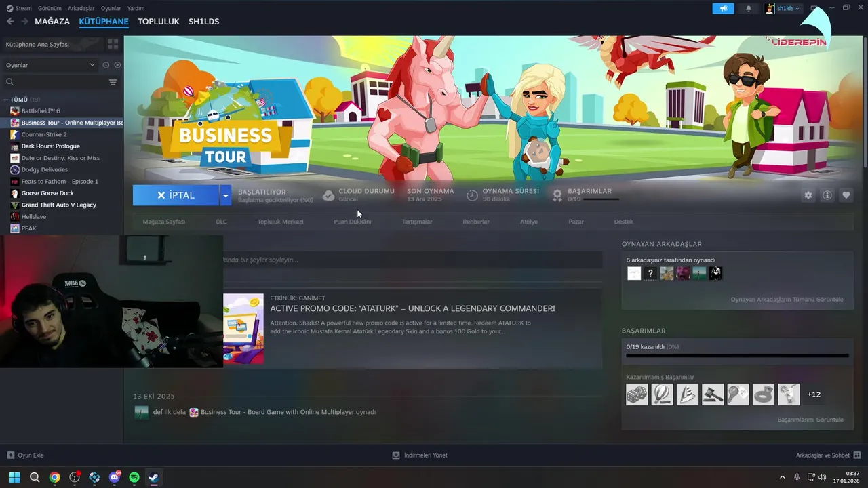The height and width of the screenshot is (488, 868).
Task: Add Business Tour to favorites heart
Action: [846, 195]
